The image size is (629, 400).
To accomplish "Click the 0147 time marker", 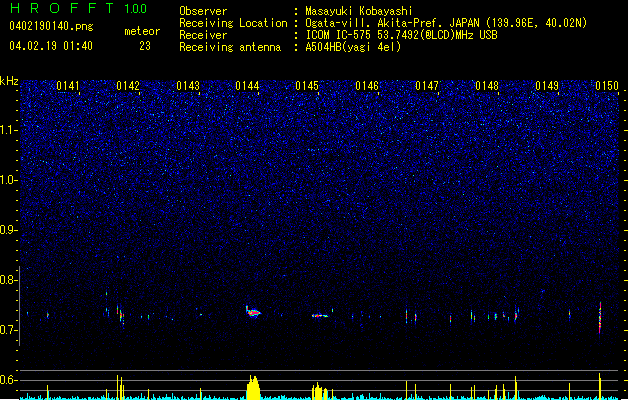I will (427, 86).
